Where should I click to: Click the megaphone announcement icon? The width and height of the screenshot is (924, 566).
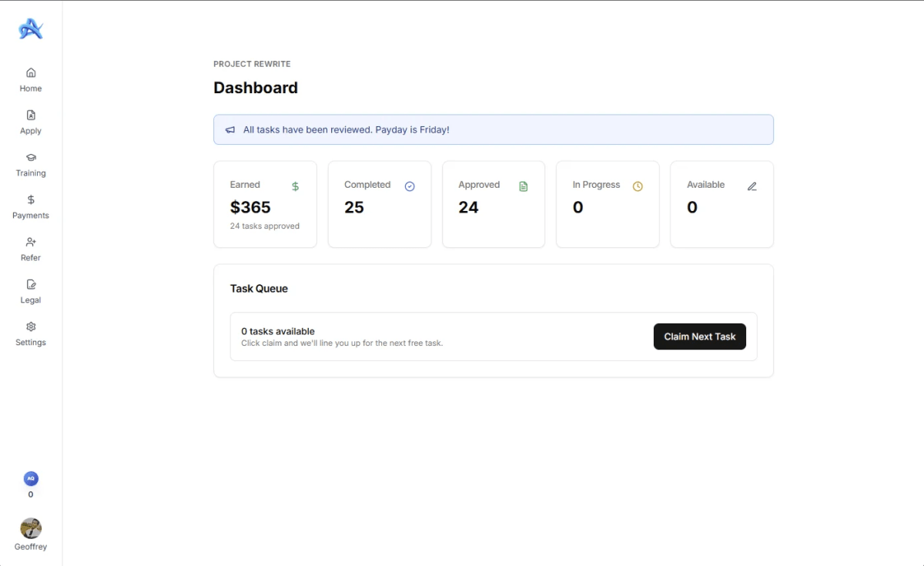tap(230, 130)
